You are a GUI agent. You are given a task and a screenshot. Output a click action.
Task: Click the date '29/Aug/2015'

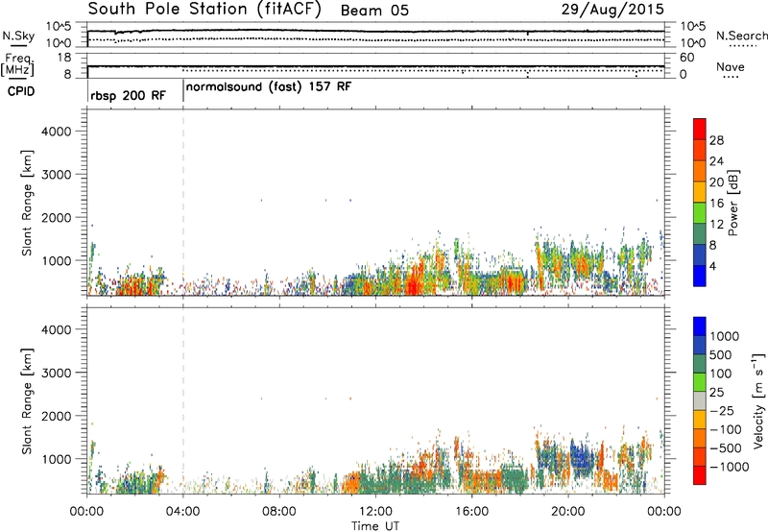612,10
